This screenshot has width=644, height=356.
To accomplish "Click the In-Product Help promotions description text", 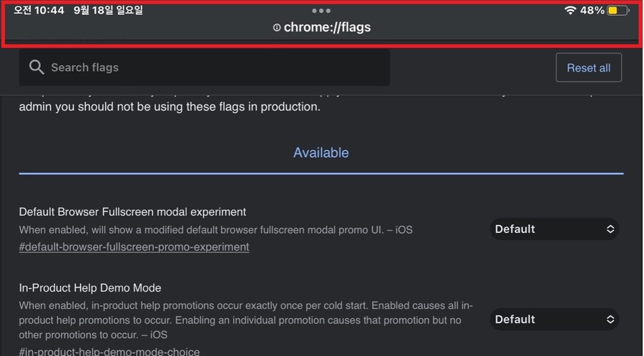I will click(x=243, y=320).
